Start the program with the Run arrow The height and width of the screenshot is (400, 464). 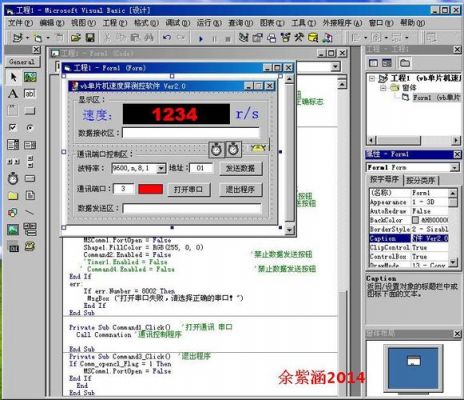coord(201,39)
